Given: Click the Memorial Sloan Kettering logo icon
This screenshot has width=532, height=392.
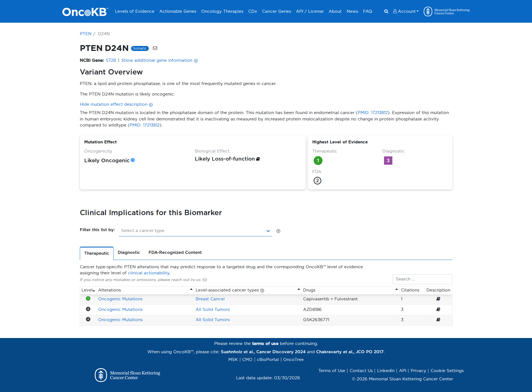Looking at the screenshot, I should coord(428,11).
